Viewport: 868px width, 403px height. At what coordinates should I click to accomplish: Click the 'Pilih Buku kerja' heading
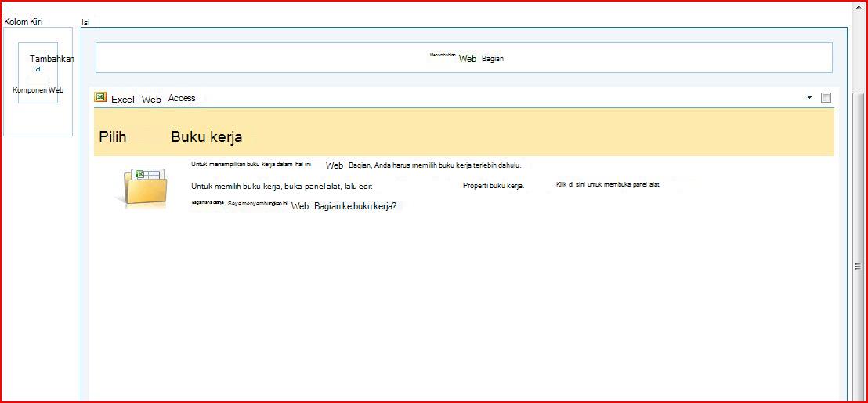pos(171,137)
